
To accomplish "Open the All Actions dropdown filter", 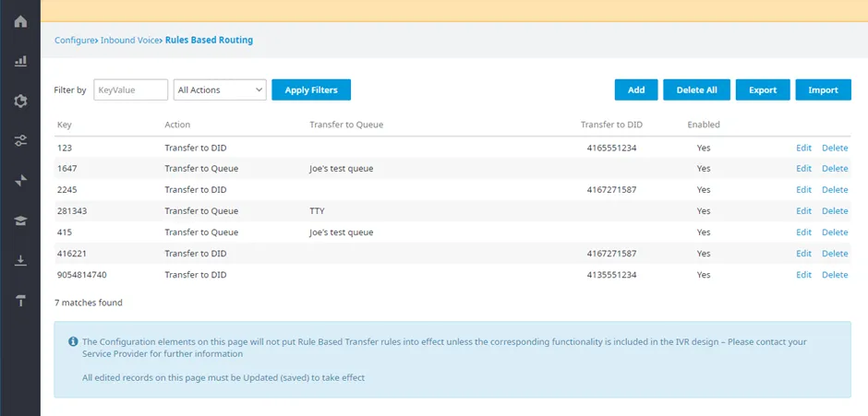I will click(x=220, y=89).
